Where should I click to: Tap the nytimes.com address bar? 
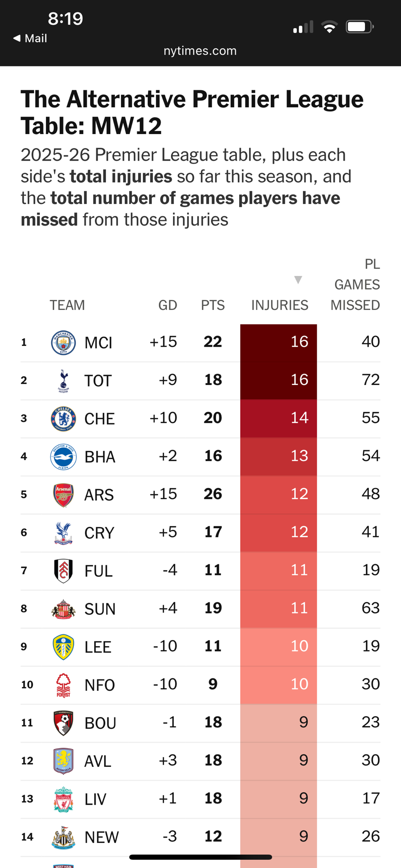tap(200, 51)
